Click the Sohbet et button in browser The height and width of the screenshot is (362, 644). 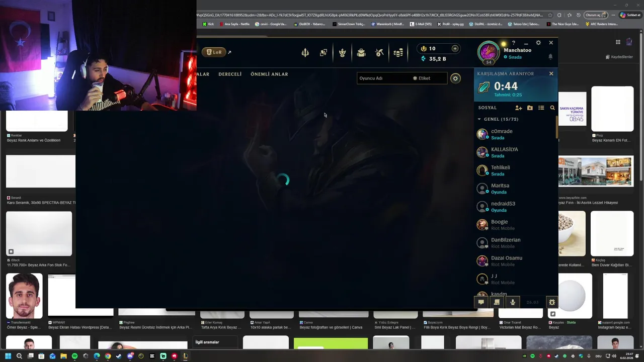pos(630,15)
